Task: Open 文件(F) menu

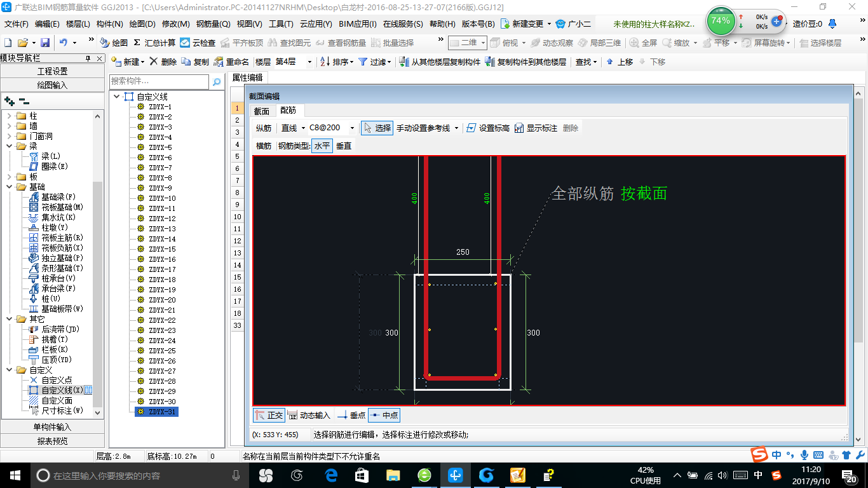Action: click(x=17, y=24)
